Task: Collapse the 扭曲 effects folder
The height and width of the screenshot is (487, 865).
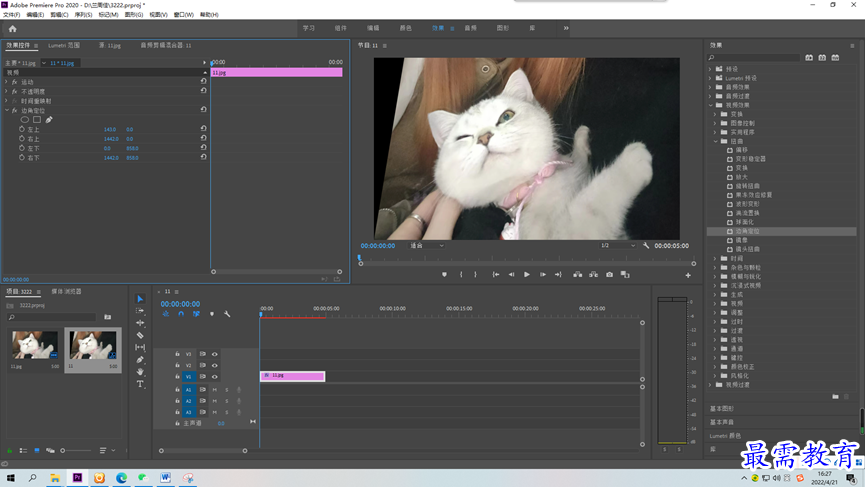Action: tap(716, 141)
